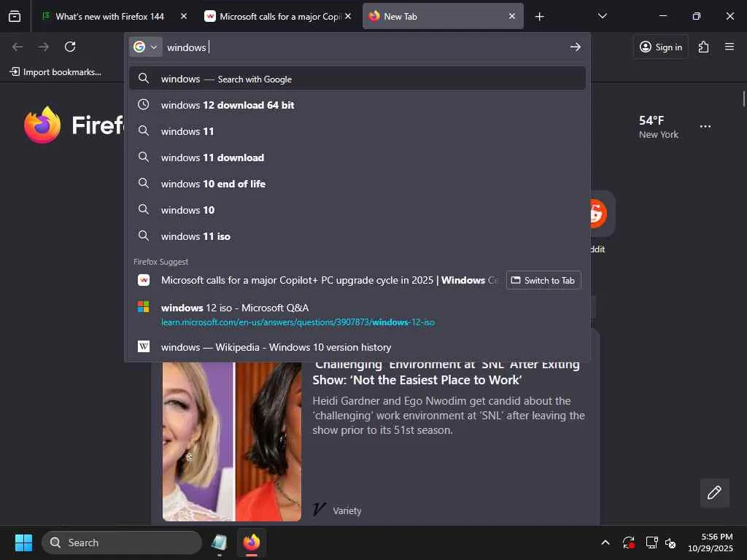Click the Switch to Tab button
Viewport: 747px width, 560px height.
[543, 281]
